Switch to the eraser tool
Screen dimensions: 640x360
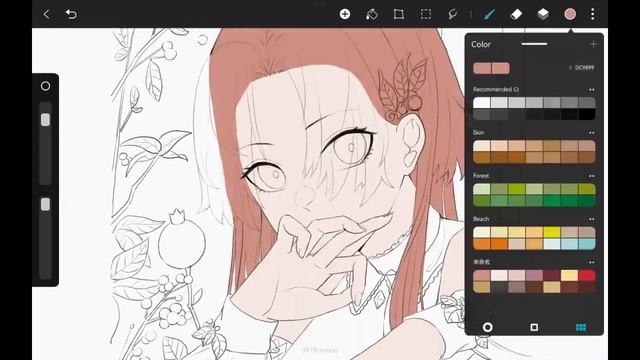(x=516, y=14)
